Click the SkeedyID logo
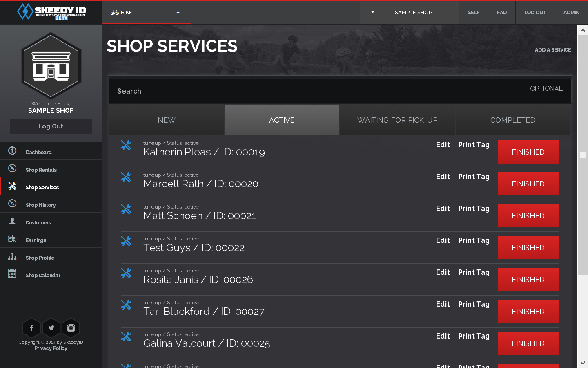Screen dimensions: 588x368 pyautogui.click(x=51, y=12)
